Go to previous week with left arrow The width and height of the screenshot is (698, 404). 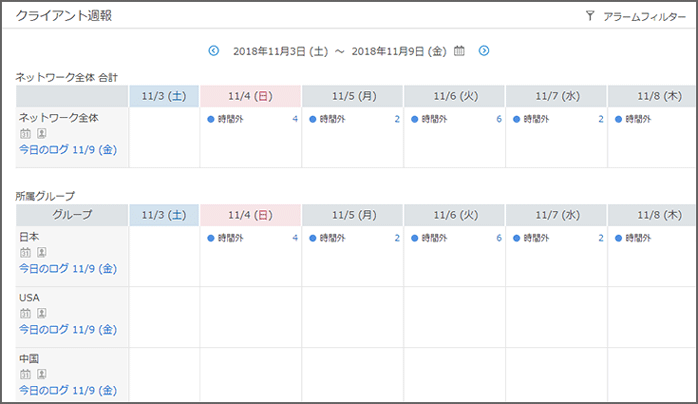(213, 50)
